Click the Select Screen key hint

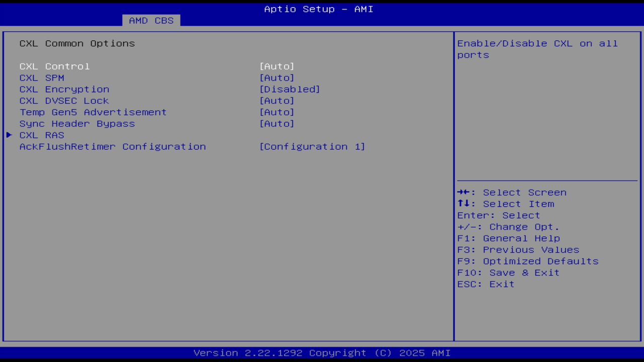point(512,193)
